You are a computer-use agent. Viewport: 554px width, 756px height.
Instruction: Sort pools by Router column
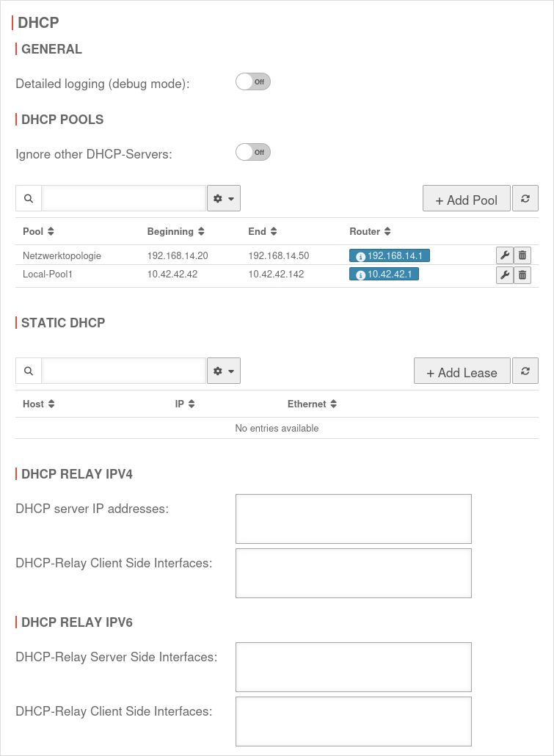click(x=370, y=231)
